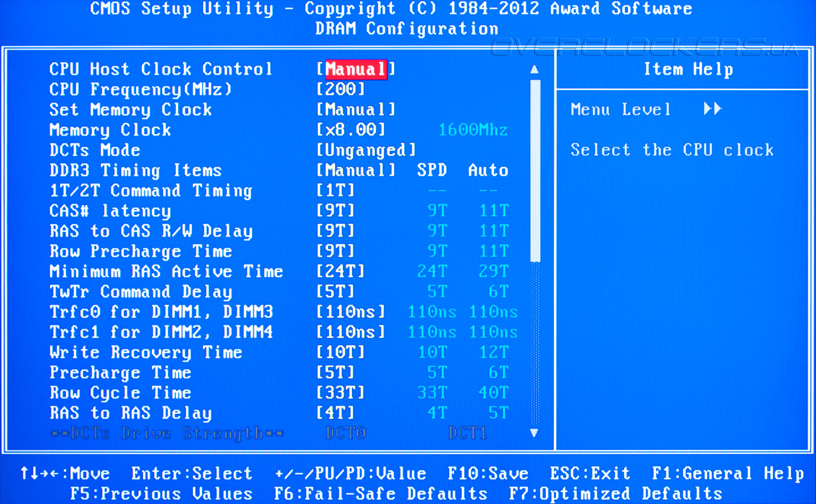
Task: Select Row Precharge Time bracketed 9T
Action: [336, 252]
